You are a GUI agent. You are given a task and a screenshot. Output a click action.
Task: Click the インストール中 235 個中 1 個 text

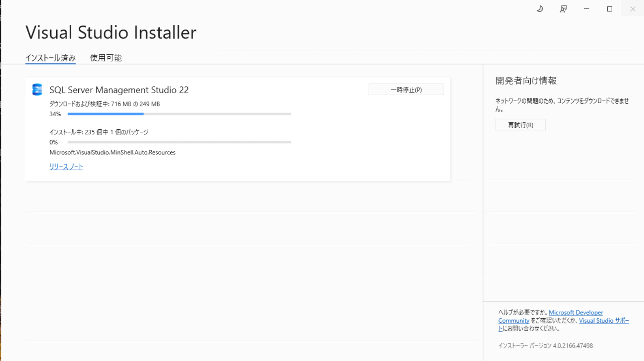99,132
